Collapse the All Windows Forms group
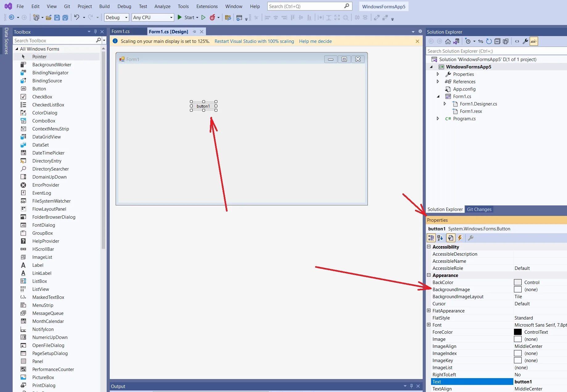The image size is (567, 392). coord(17,49)
